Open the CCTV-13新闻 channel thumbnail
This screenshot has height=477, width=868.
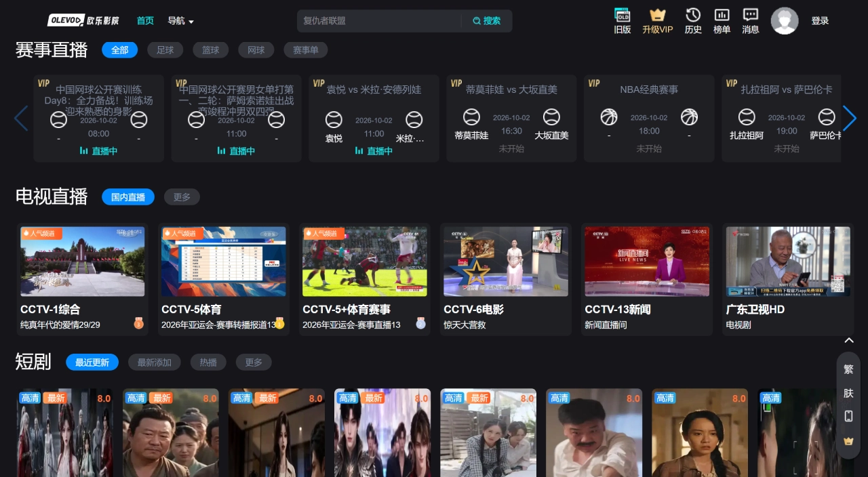(x=647, y=262)
